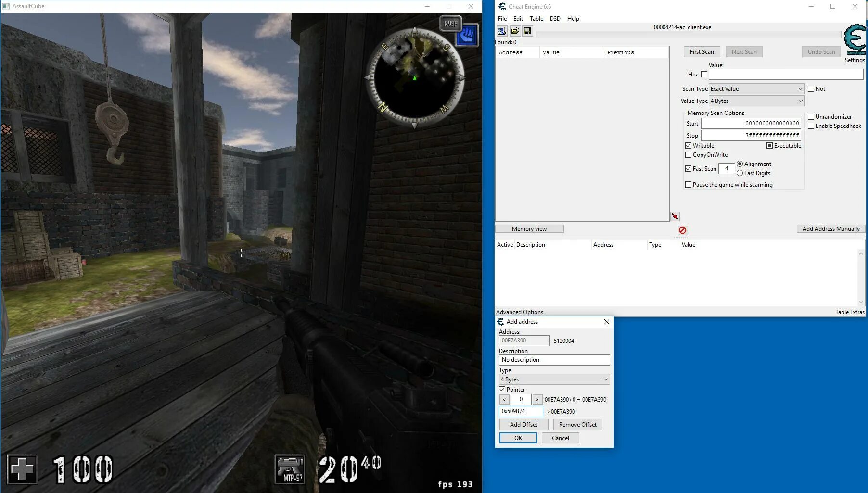Click the First Scan button
The image size is (868, 493).
pyautogui.click(x=702, y=52)
